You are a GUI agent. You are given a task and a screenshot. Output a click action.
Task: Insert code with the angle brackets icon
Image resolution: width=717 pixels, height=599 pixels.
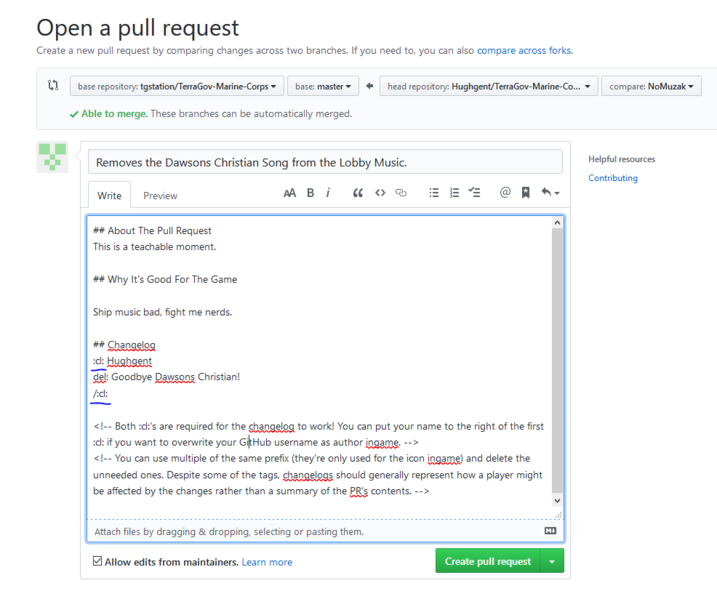[380, 193]
